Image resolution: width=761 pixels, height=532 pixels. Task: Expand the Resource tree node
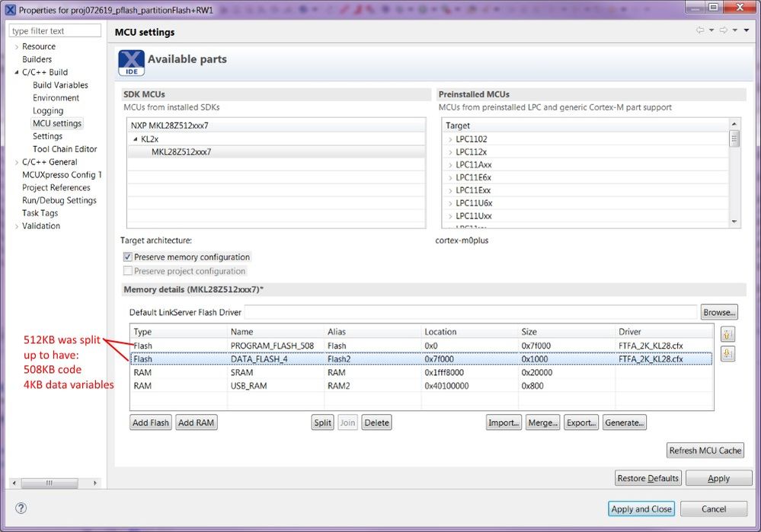pos(17,47)
